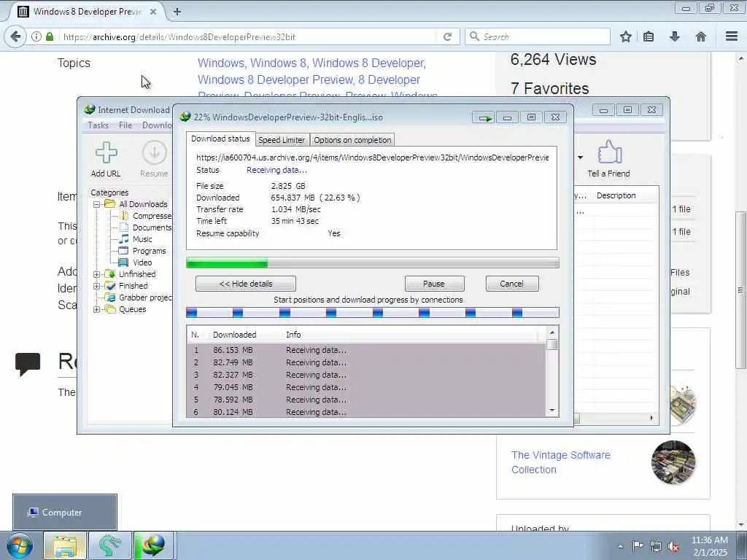Click the connections progress segment bar
The width and height of the screenshot is (747, 560).
[373, 312]
